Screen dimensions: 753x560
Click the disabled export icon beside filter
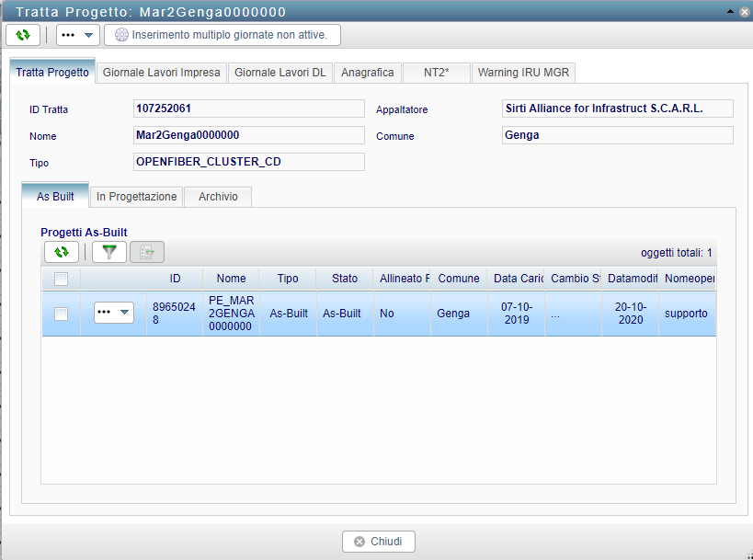click(146, 252)
